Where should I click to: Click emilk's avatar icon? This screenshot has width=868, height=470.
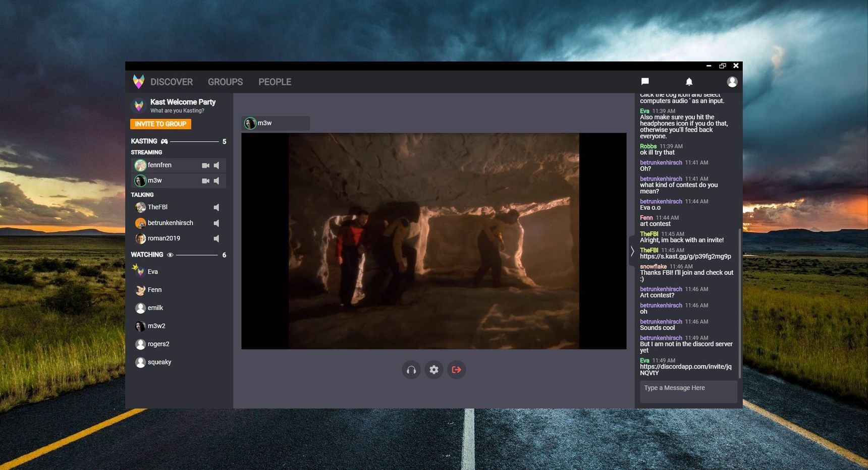140,308
